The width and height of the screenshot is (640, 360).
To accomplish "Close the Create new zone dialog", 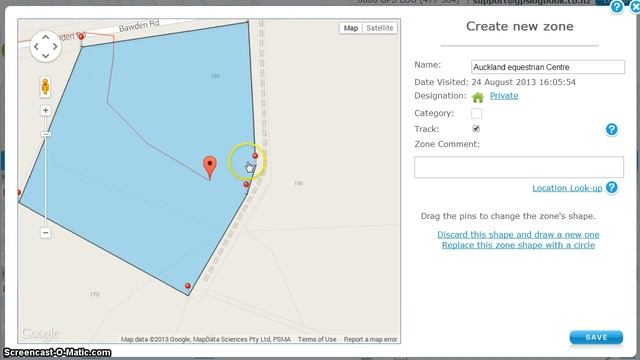I will coord(635,7).
